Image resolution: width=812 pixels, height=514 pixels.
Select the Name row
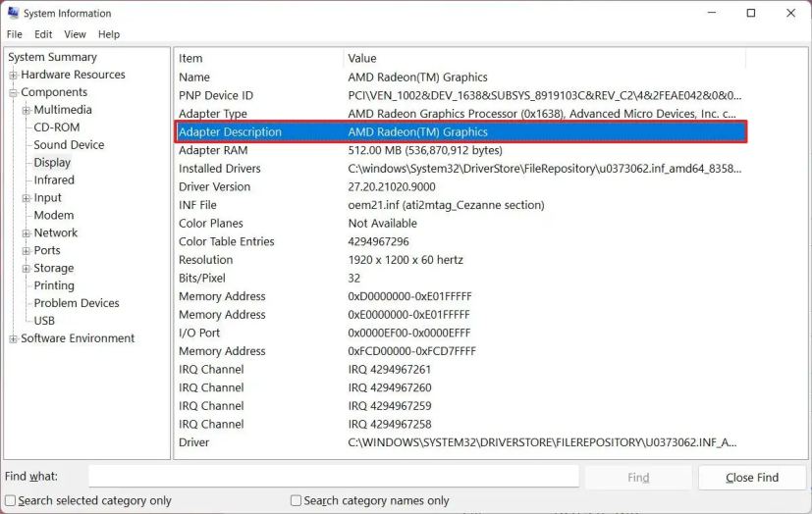click(460, 77)
